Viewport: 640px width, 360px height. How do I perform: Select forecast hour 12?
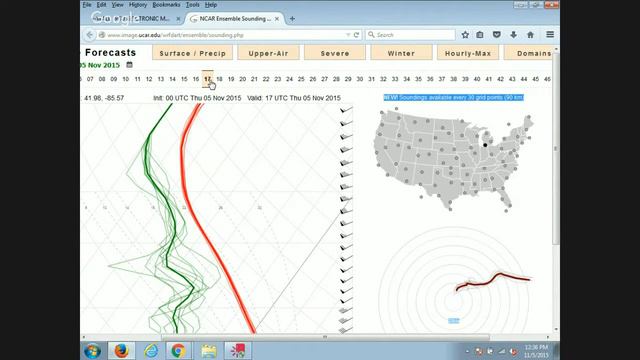pos(149,79)
